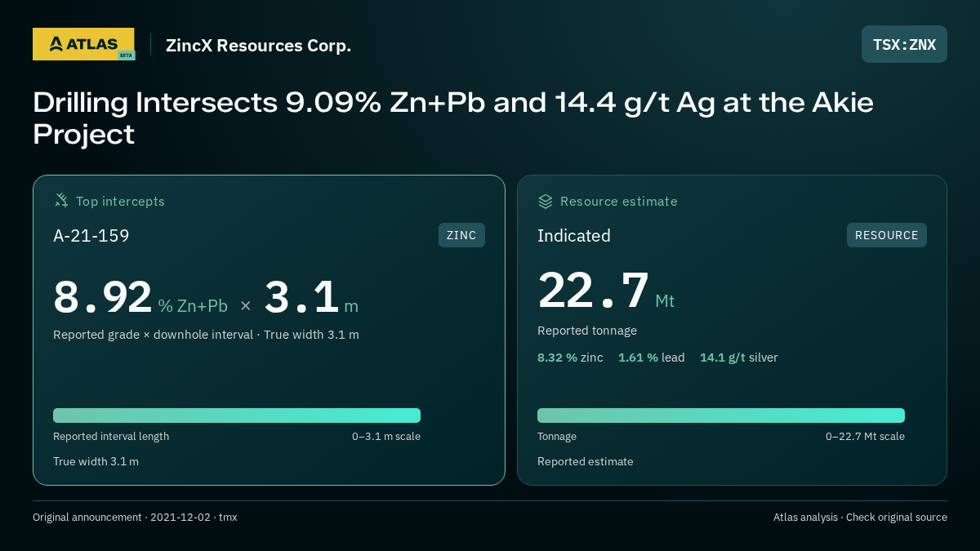Click the Reported interval length label

111,437
